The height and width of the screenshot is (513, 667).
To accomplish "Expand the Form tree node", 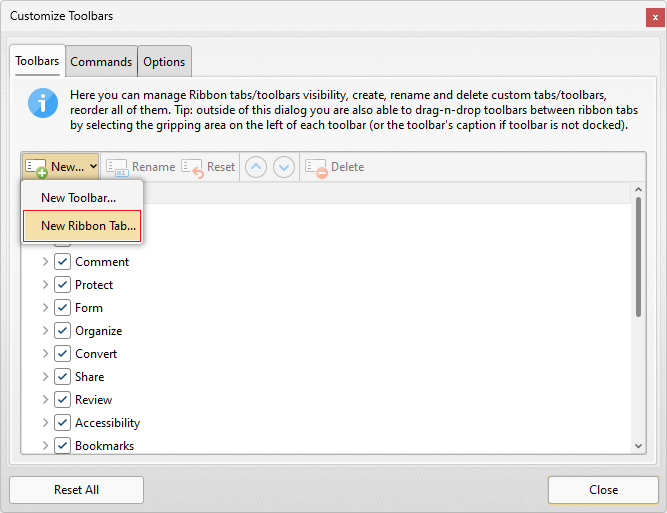I will [45, 308].
